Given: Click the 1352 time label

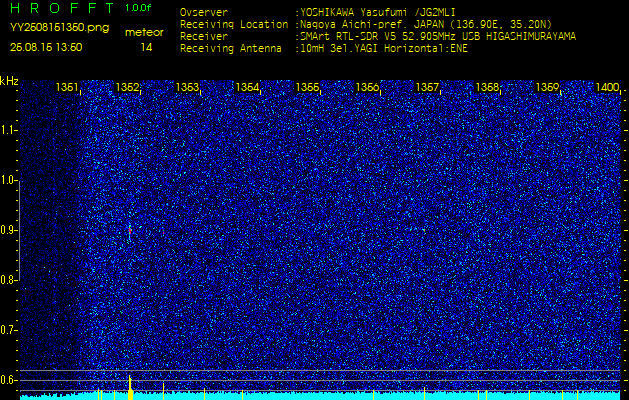Looking at the screenshot, I should 127,87.
